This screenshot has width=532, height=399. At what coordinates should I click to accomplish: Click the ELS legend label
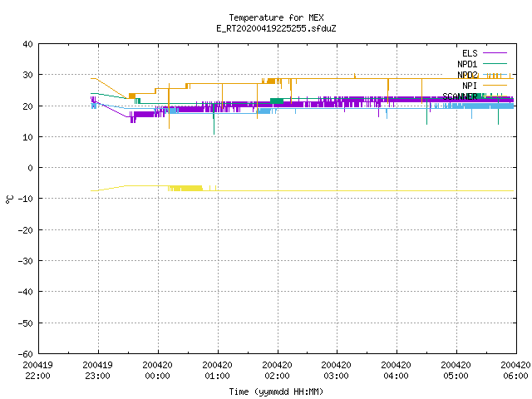pyautogui.click(x=470, y=53)
